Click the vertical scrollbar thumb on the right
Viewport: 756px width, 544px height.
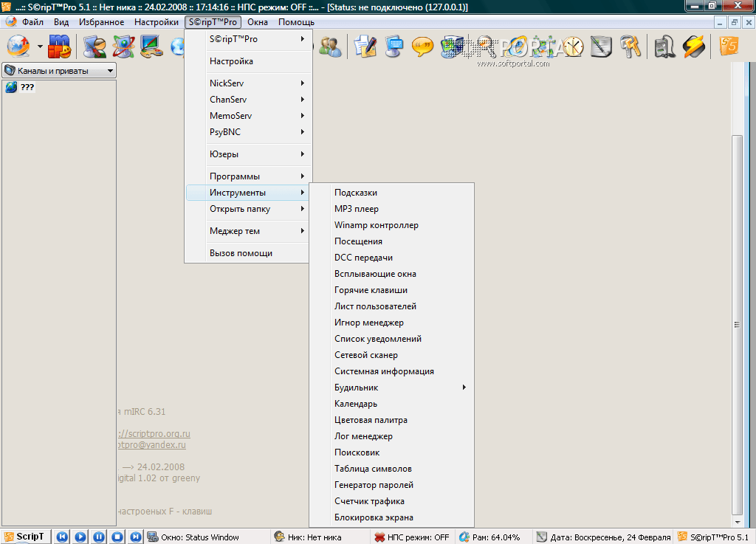(737, 326)
